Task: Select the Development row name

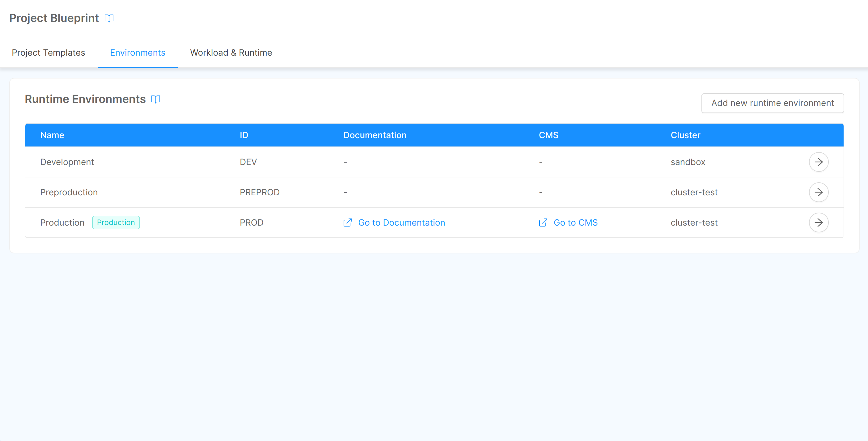Action: click(x=67, y=162)
